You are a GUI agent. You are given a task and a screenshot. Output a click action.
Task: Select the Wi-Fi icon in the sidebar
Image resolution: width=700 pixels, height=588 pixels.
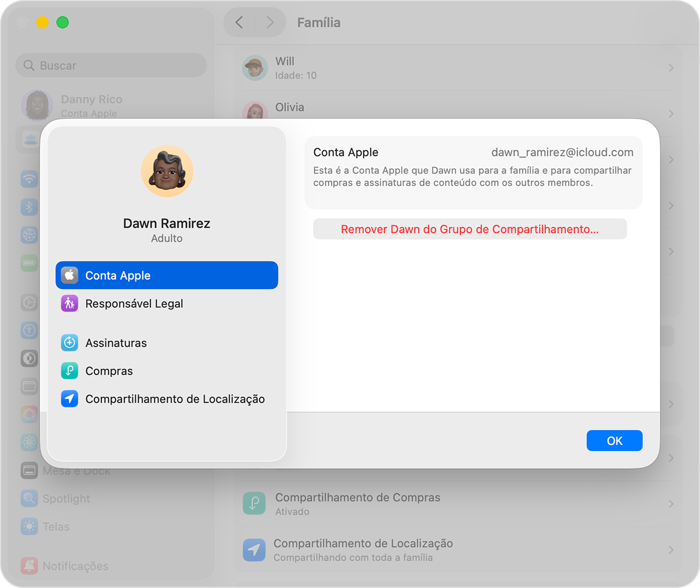coord(30,179)
